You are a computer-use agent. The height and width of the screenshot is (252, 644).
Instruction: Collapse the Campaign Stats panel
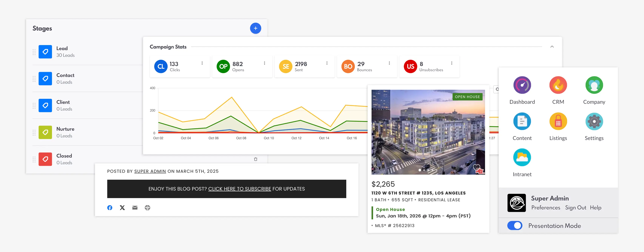[552, 47]
